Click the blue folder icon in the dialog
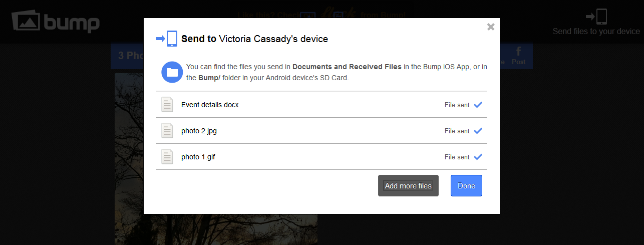 [172, 73]
